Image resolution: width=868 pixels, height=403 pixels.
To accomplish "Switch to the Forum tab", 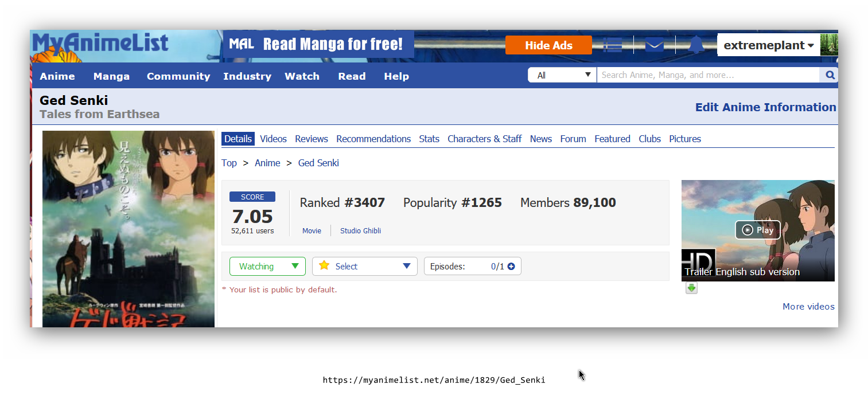I will (573, 139).
